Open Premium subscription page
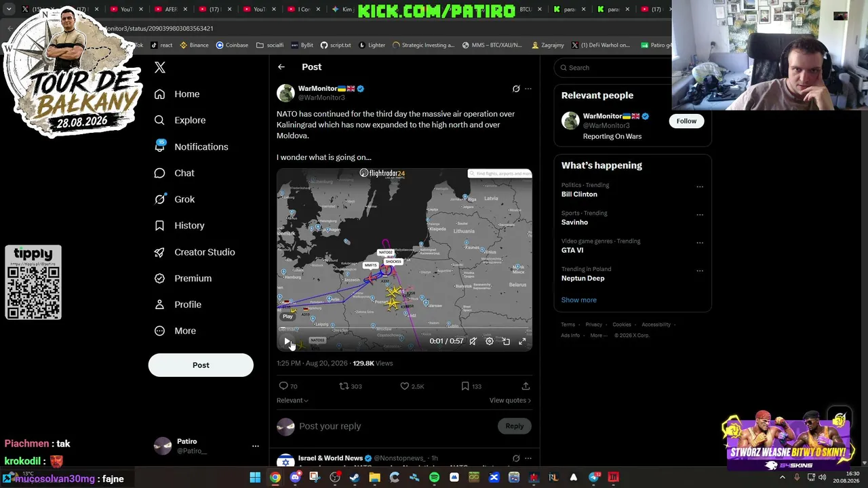This screenshot has height=488, width=868. coord(182,279)
